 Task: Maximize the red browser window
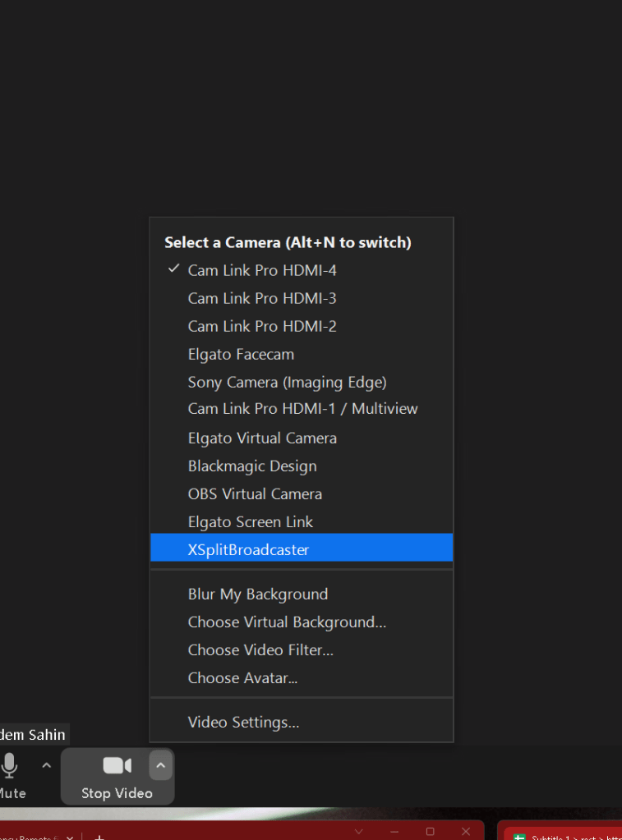430,832
